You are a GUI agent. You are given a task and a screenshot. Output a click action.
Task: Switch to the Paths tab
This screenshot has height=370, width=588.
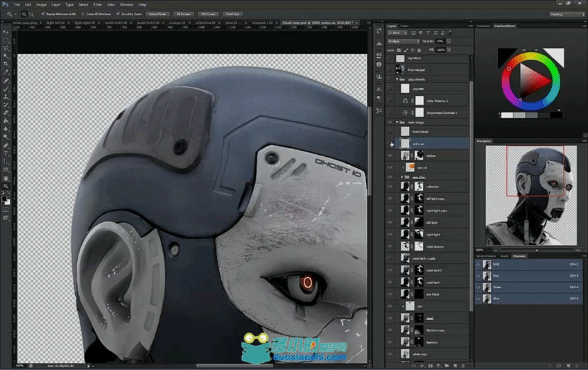(x=404, y=26)
